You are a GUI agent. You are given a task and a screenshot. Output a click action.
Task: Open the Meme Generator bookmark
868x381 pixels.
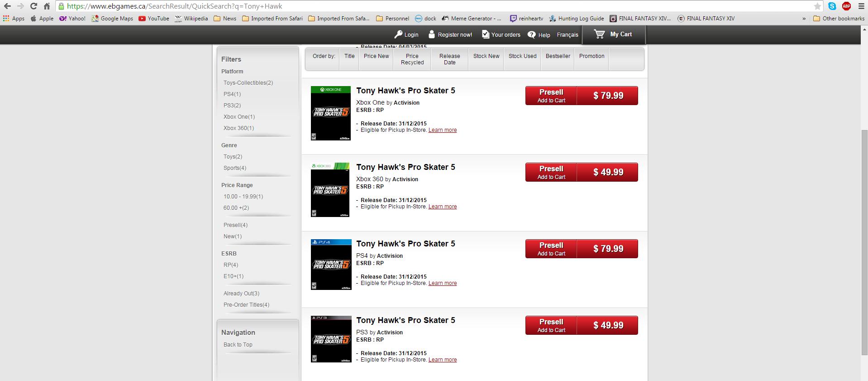(x=472, y=19)
